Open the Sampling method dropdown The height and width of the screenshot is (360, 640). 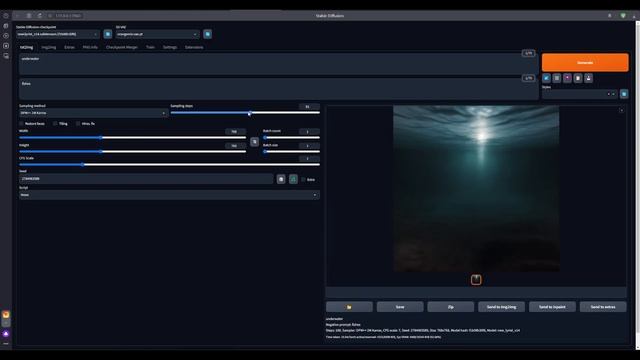coord(93,113)
